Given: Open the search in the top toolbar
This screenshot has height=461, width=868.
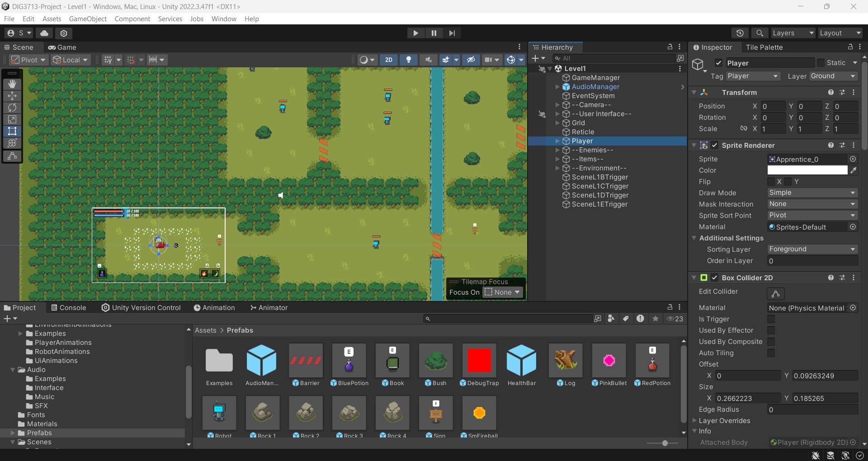Looking at the screenshot, I should coord(759,33).
